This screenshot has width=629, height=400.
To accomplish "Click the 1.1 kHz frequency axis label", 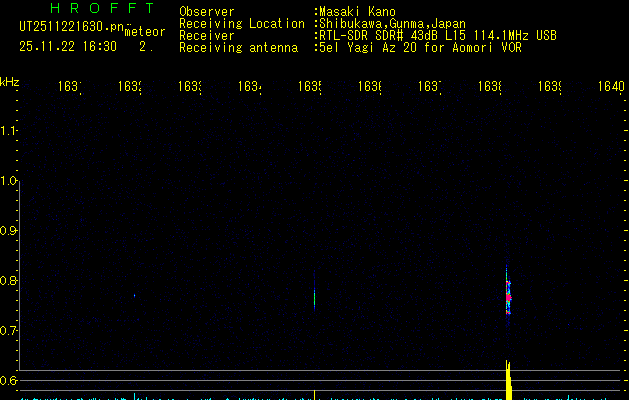I will click(9, 131).
